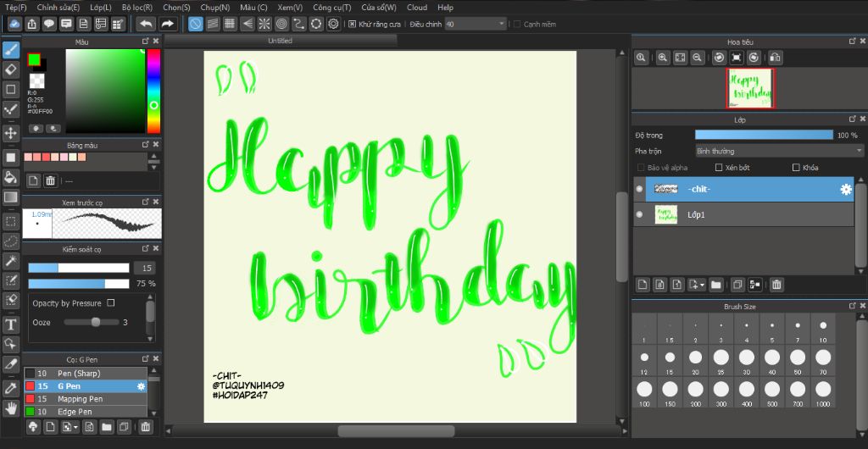The width and height of the screenshot is (868, 449).
Task: Switch to the Untitled document tab
Action: (x=280, y=41)
